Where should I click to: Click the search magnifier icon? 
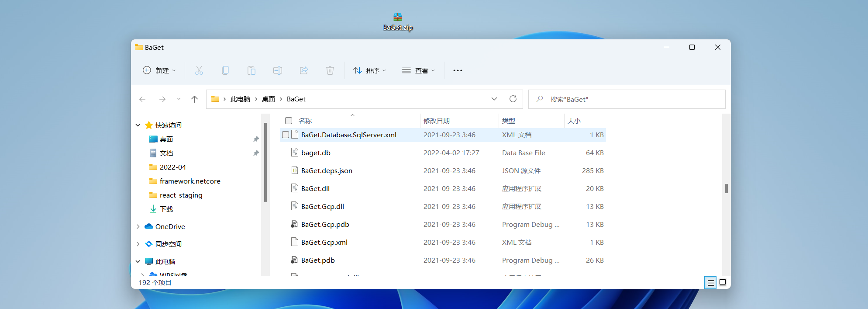pos(540,99)
